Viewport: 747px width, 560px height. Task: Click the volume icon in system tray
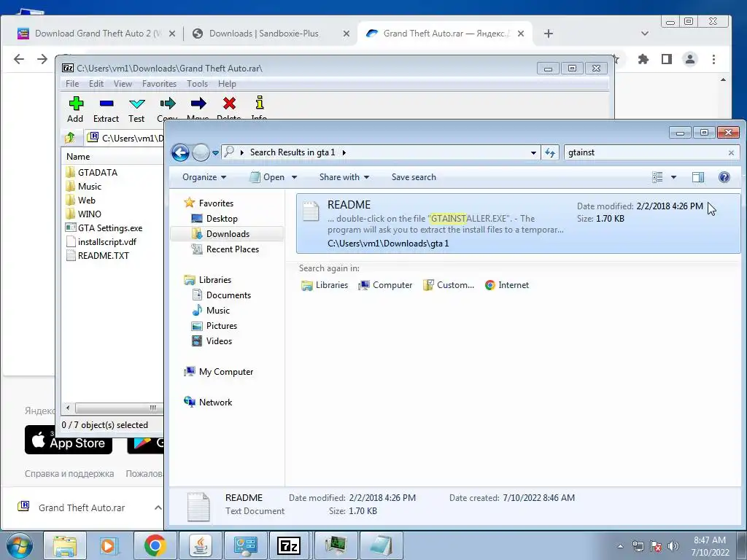pos(673,545)
